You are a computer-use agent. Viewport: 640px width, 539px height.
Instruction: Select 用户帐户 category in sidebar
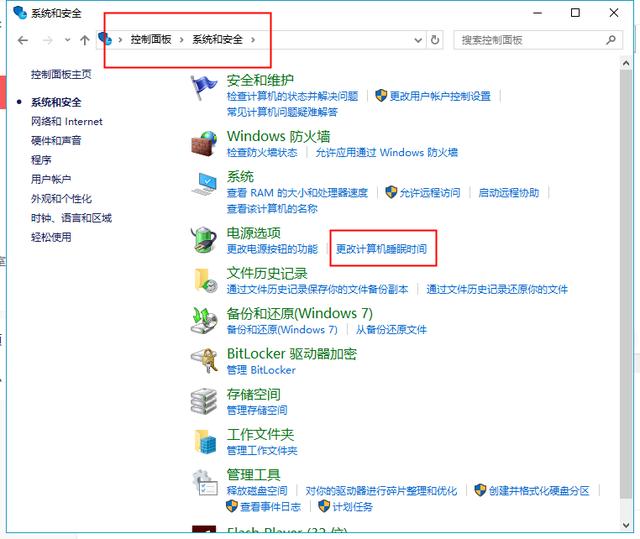coord(51,179)
